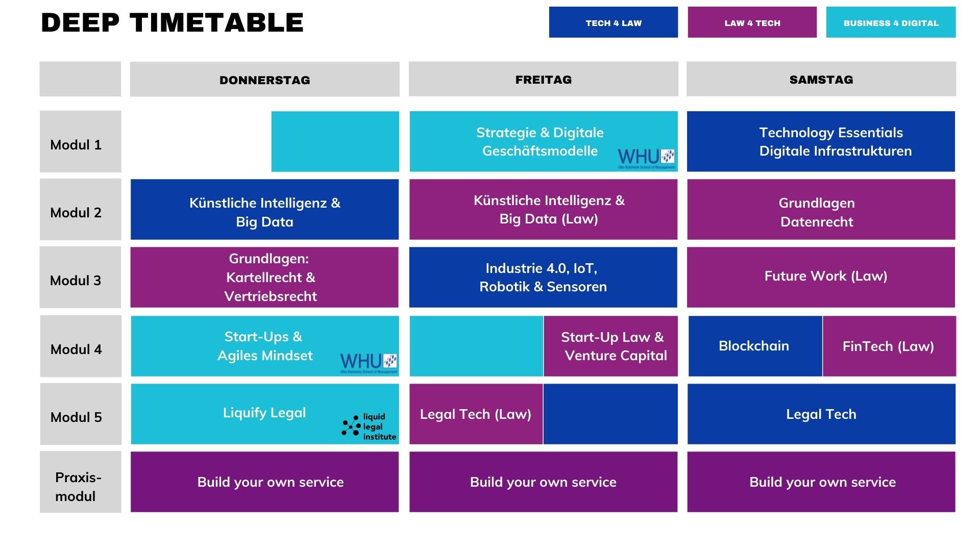Viewport: 980px width, 551px height.
Task: Open Saturday's Build your own service block
Action: tap(821, 482)
